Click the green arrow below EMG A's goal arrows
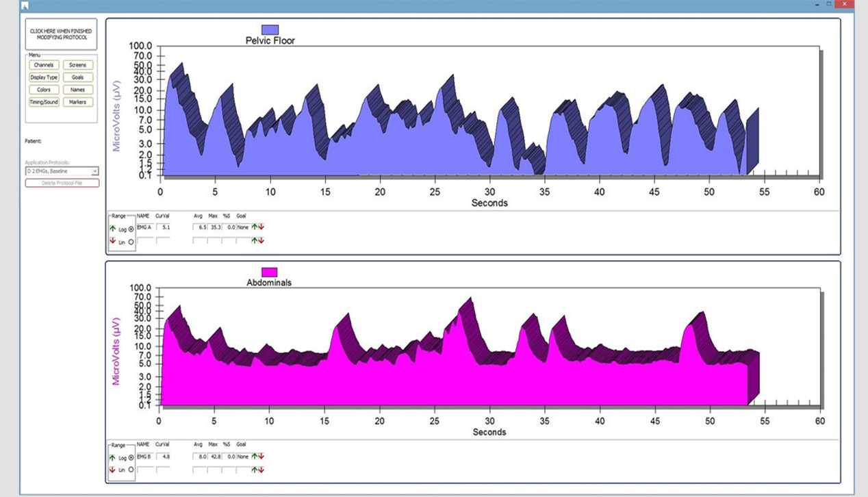 (x=255, y=240)
